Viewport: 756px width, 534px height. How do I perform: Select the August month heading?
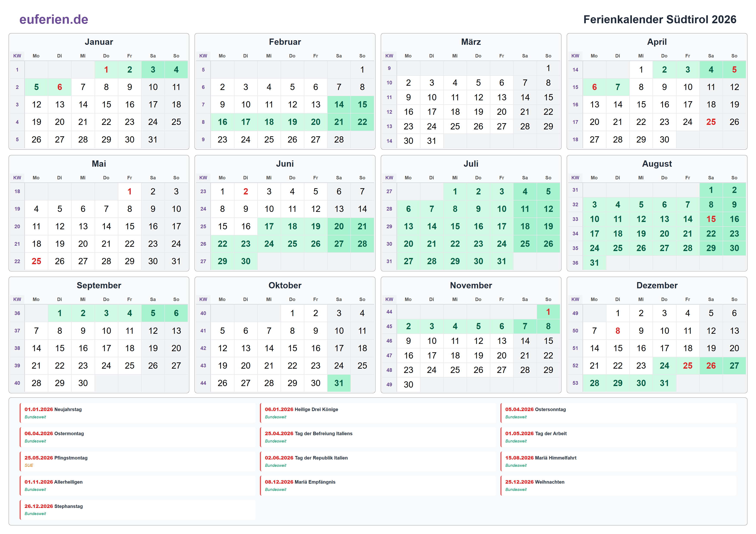657,163
